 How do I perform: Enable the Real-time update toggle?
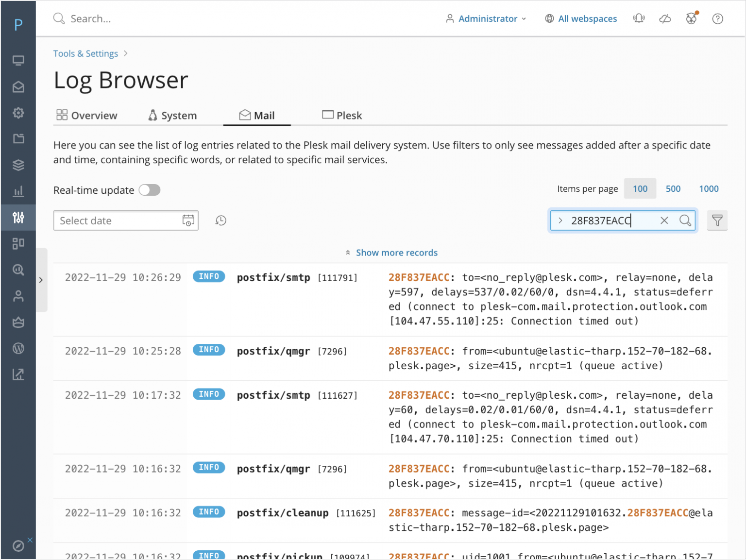pyautogui.click(x=150, y=190)
